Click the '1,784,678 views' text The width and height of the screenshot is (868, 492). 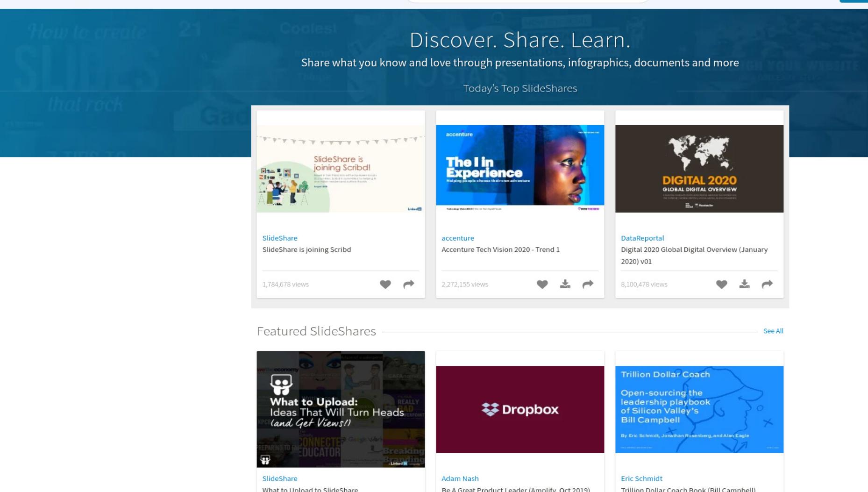[285, 284]
